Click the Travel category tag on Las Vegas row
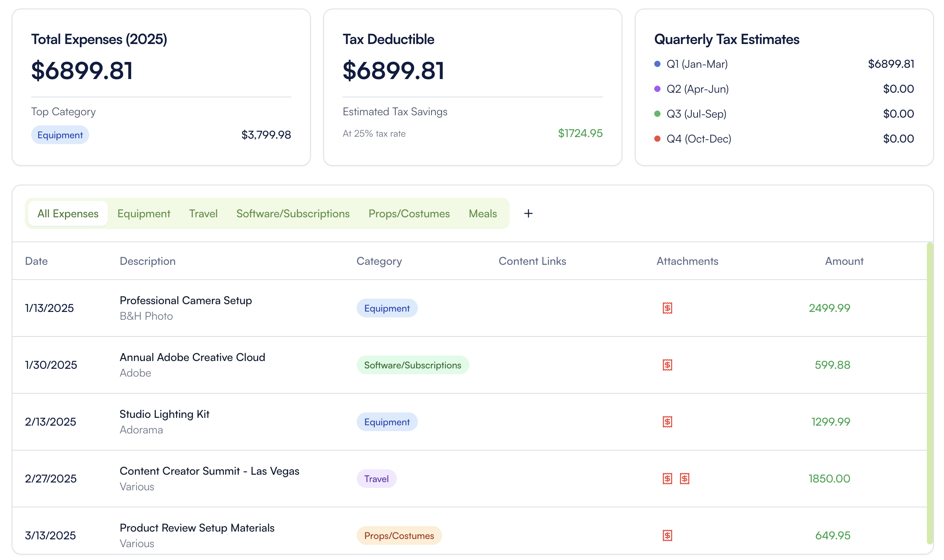The width and height of the screenshot is (944, 560). pos(377,479)
